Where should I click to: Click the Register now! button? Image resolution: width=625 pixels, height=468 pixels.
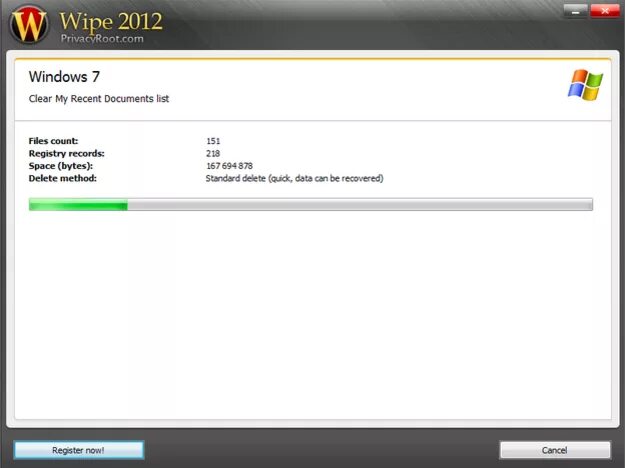79,450
